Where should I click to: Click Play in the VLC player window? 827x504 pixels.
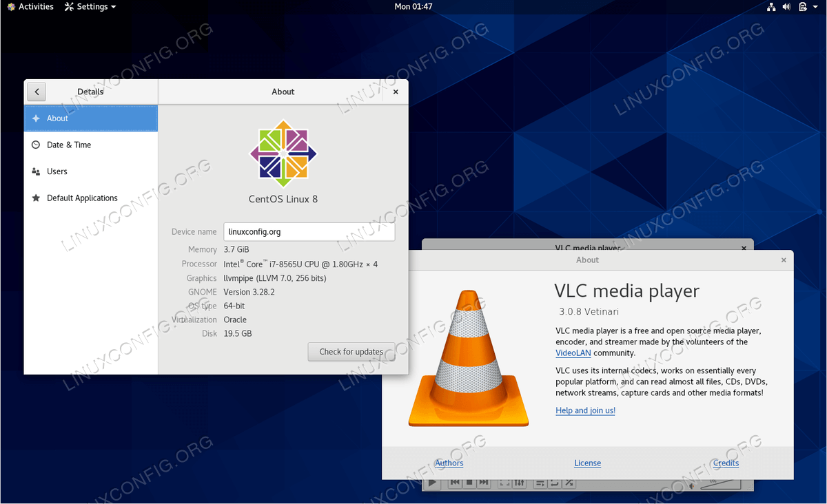point(432,483)
